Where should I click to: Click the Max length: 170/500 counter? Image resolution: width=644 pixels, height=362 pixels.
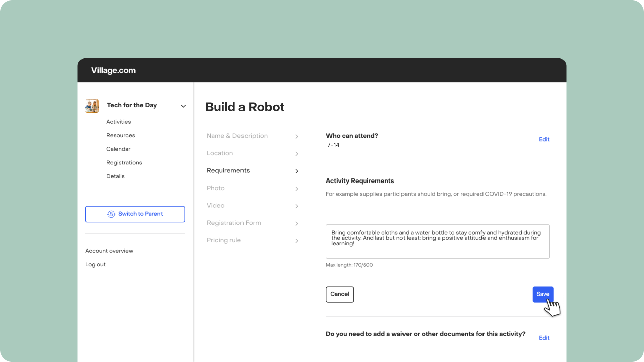coord(349,265)
